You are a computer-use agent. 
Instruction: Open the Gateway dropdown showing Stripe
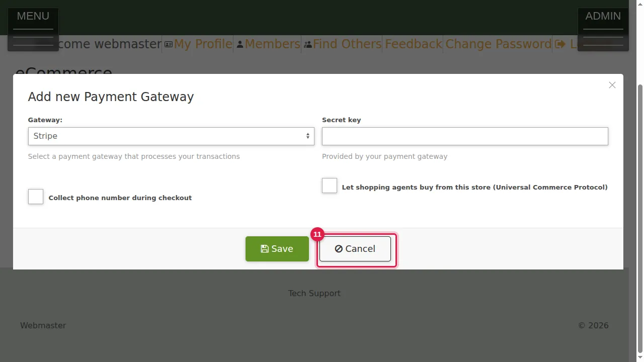tap(171, 136)
